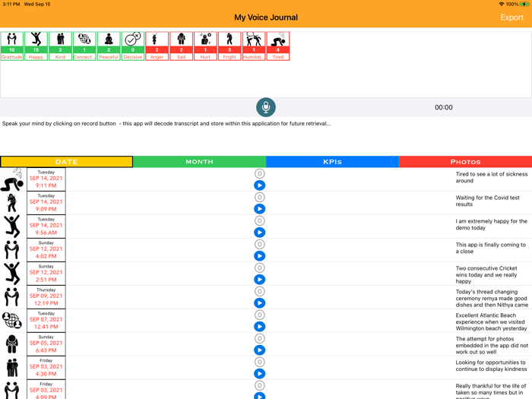Tap zero counter on Sep 14 9:56 AM entry
This screenshot has width=532, height=399.
pyautogui.click(x=260, y=221)
